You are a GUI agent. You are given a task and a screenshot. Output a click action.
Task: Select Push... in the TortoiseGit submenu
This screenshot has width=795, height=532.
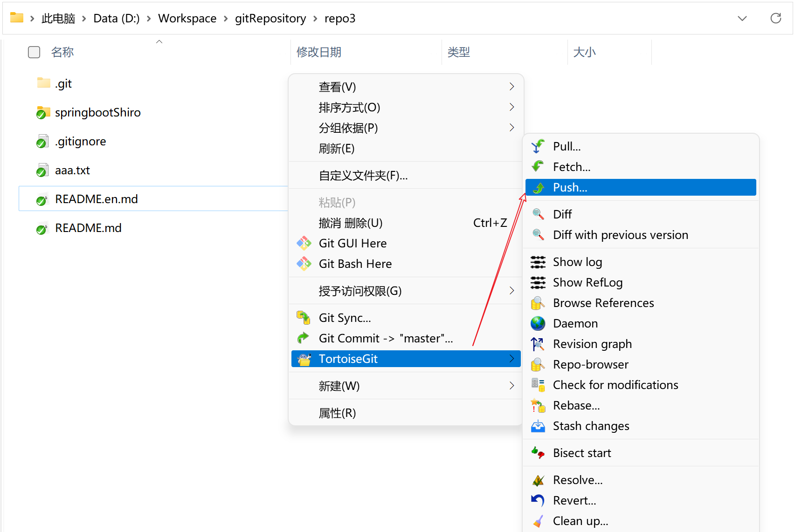pyautogui.click(x=570, y=187)
